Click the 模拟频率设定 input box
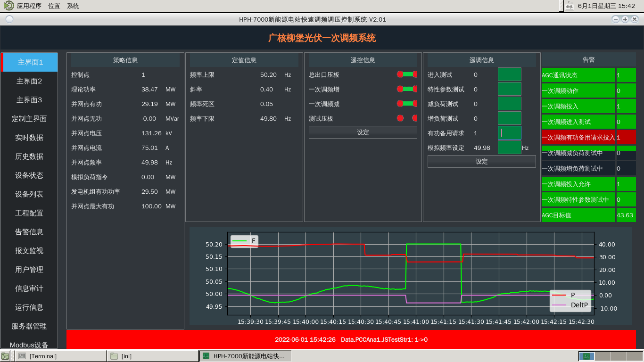This screenshot has height=362, width=644. (x=509, y=148)
